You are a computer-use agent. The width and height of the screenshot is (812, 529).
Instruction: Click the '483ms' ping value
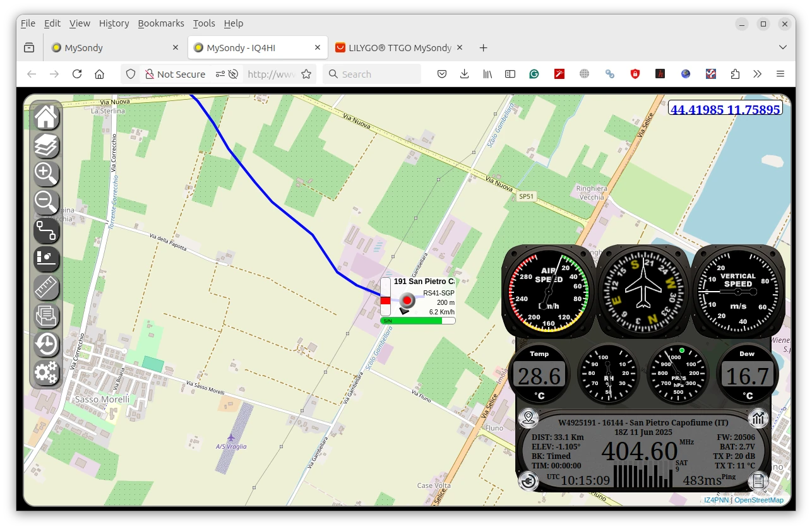[x=702, y=480]
